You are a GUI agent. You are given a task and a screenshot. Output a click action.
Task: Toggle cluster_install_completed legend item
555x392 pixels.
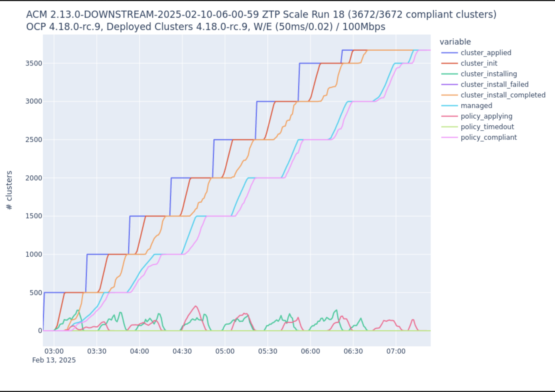pyautogui.click(x=503, y=95)
